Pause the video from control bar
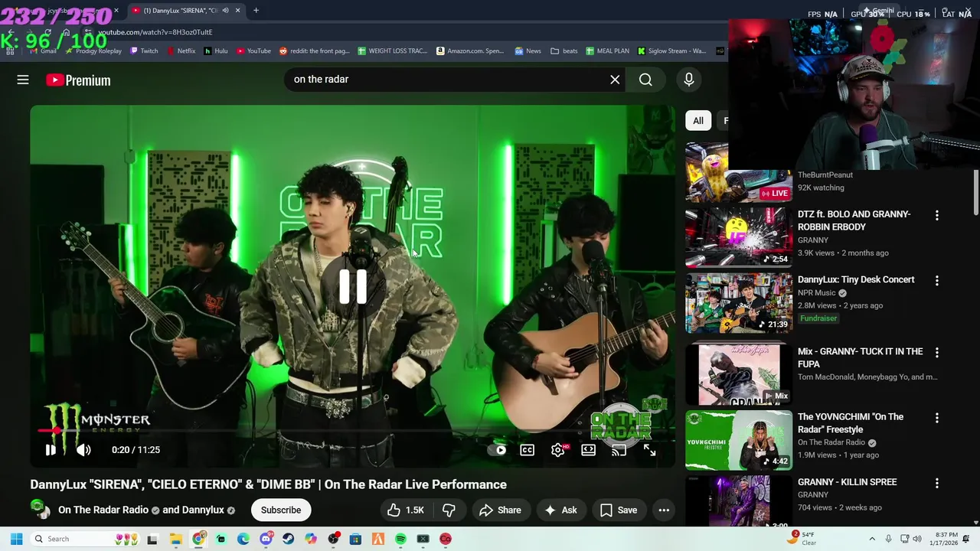980x551 pixels. [51, 450]
